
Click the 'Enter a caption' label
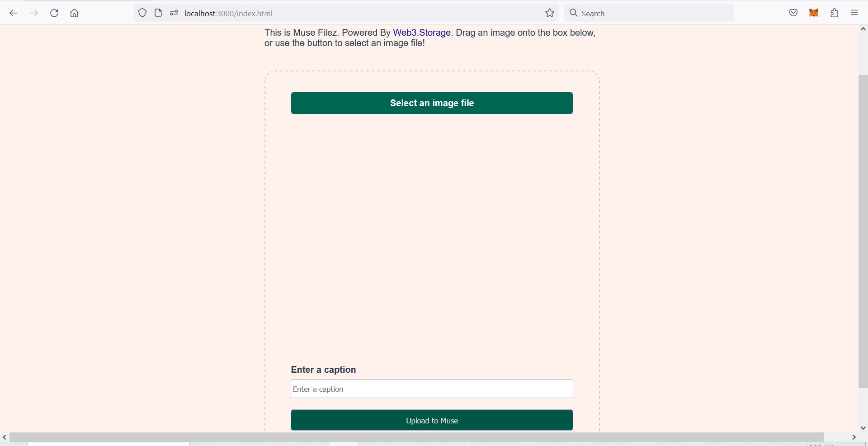(x=323, y=370)
